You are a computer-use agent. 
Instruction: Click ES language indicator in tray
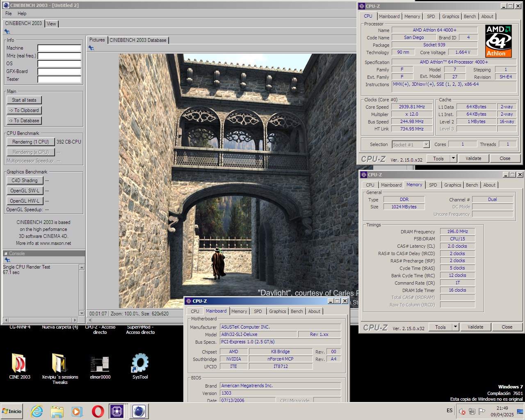pyautogui.click(x=450, y=411)
